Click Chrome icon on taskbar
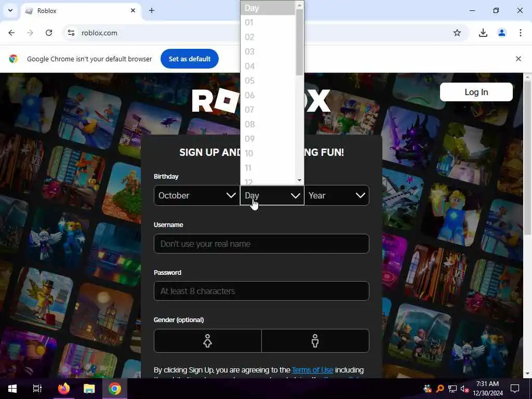Screen dimensions: 532x399 coord(115,389)
